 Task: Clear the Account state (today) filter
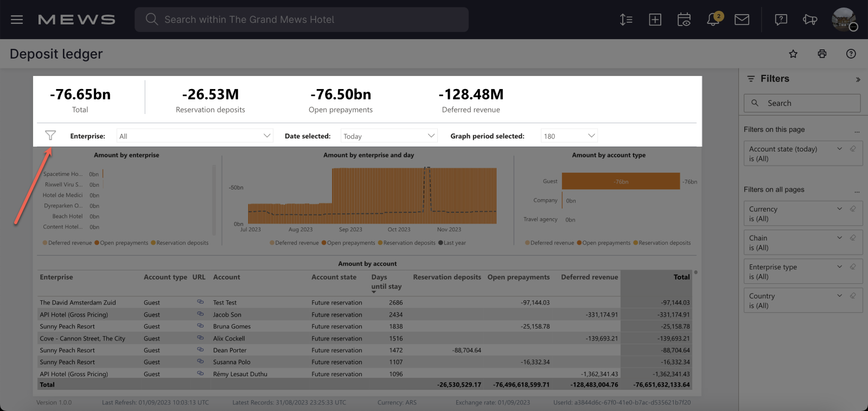pyautogui.click(x=853, y=149)
